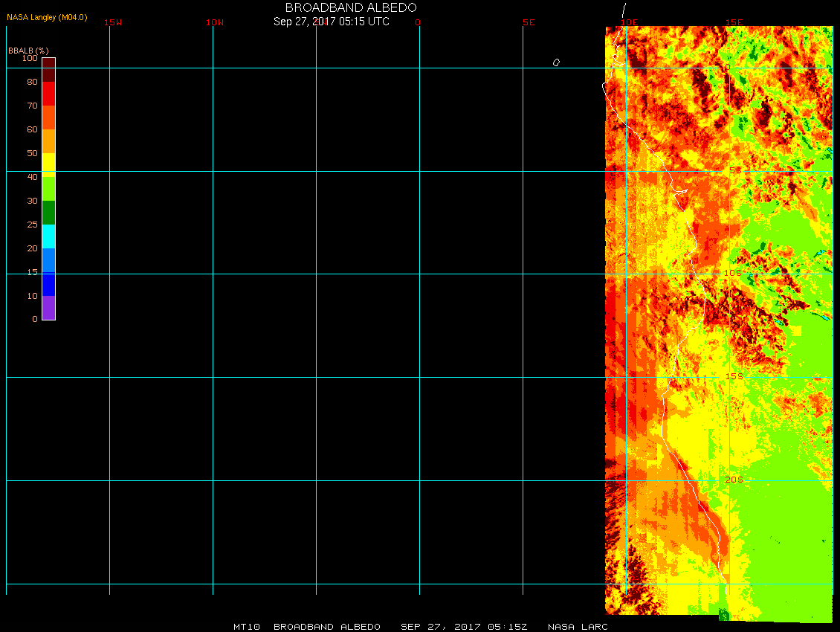Select the 10W longitude label
This screenshot has width=840, height=632.
pos(215,22)
